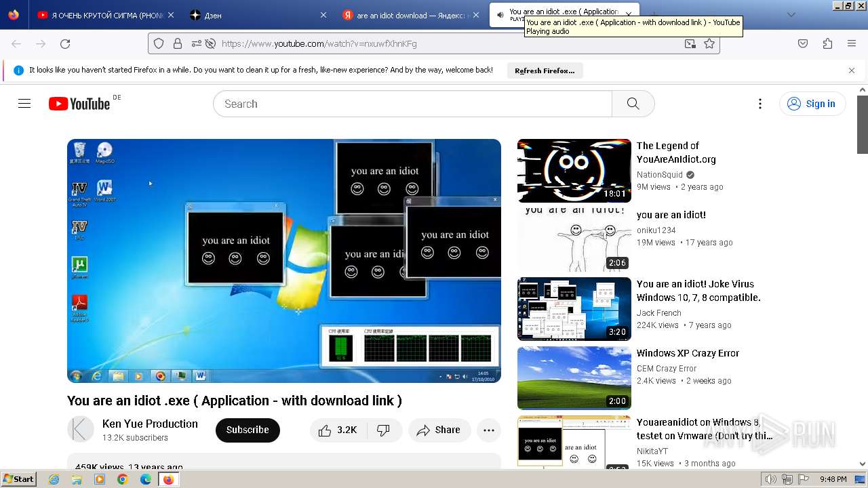Open tracking protection shield icon
The width and height of the screenshot is (868, 488).
159,43
